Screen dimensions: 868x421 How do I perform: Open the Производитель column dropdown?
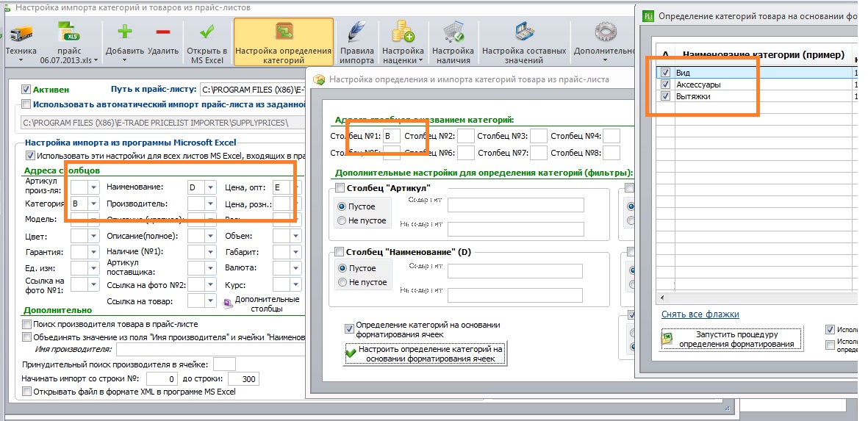click(210, 204)
